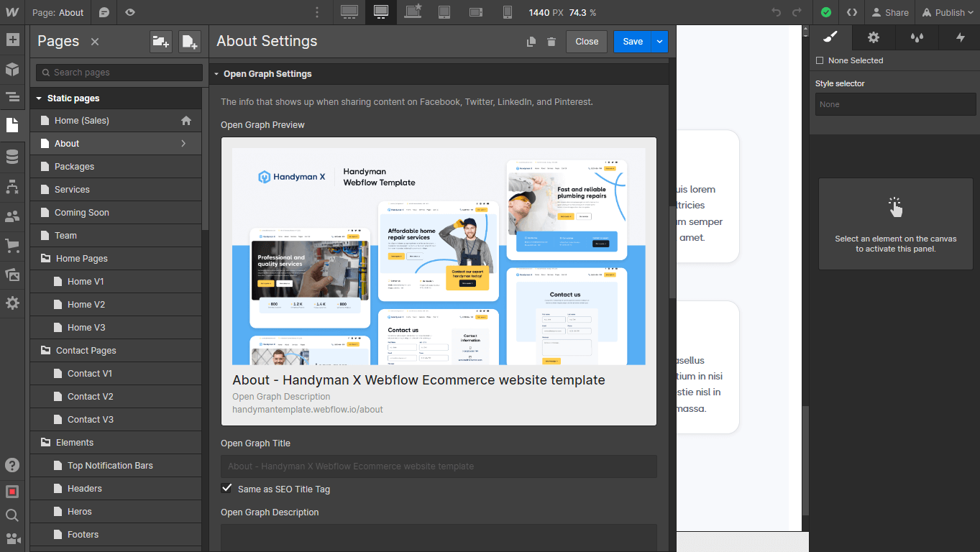Click the Open Graph Description textarea

[439, 538]
